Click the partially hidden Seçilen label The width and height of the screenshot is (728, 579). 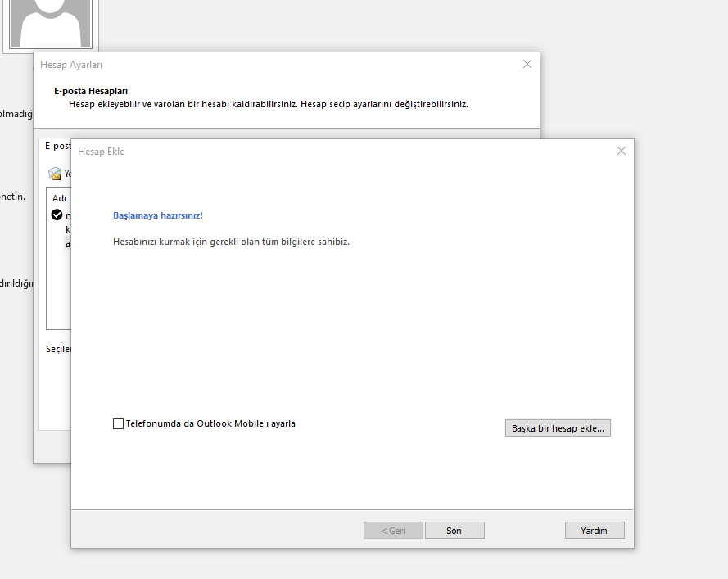(59, 349)
